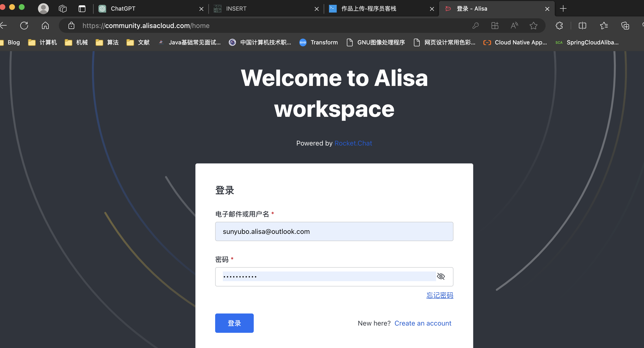Close the ChatGPT tab

(x=201, y=9)
